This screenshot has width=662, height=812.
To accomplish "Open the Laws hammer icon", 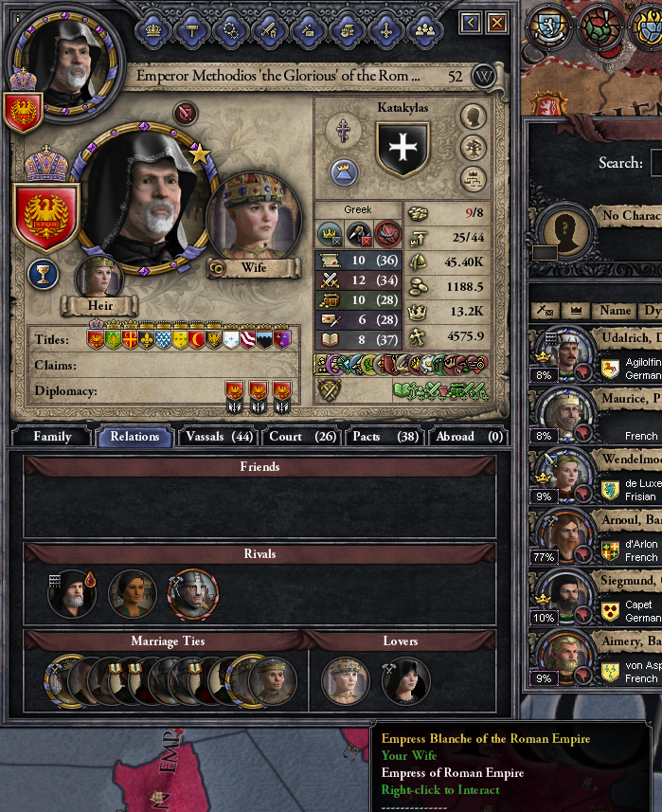I will pyautogui.click(x=192, y=30).
